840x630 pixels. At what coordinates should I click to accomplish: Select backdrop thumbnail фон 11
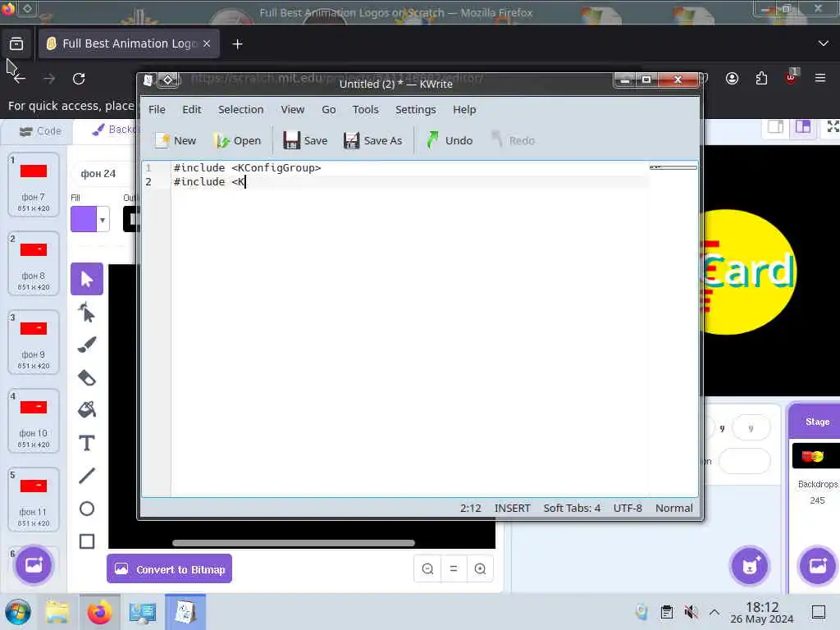pyautogui.click(x=33, y=500)
